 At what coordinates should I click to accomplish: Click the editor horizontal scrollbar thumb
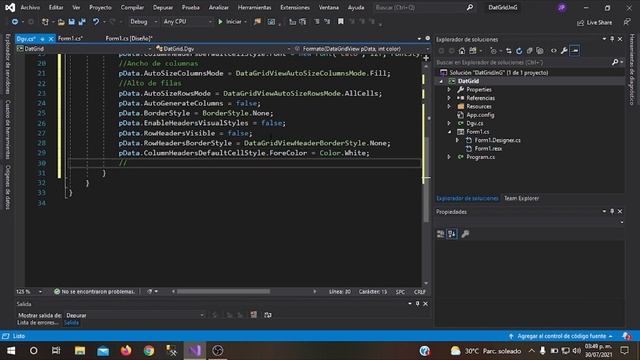[223, 291]
